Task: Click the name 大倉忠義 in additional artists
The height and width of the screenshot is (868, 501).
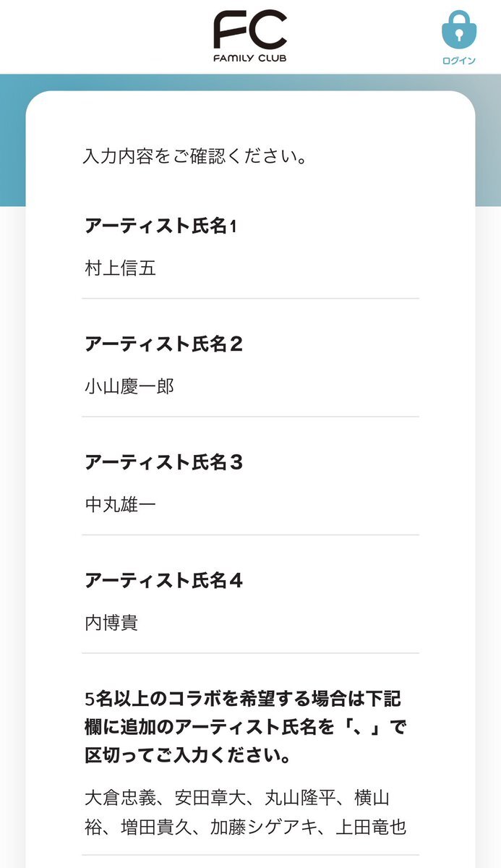Action: pyautogui.click(x=120, y=798)
